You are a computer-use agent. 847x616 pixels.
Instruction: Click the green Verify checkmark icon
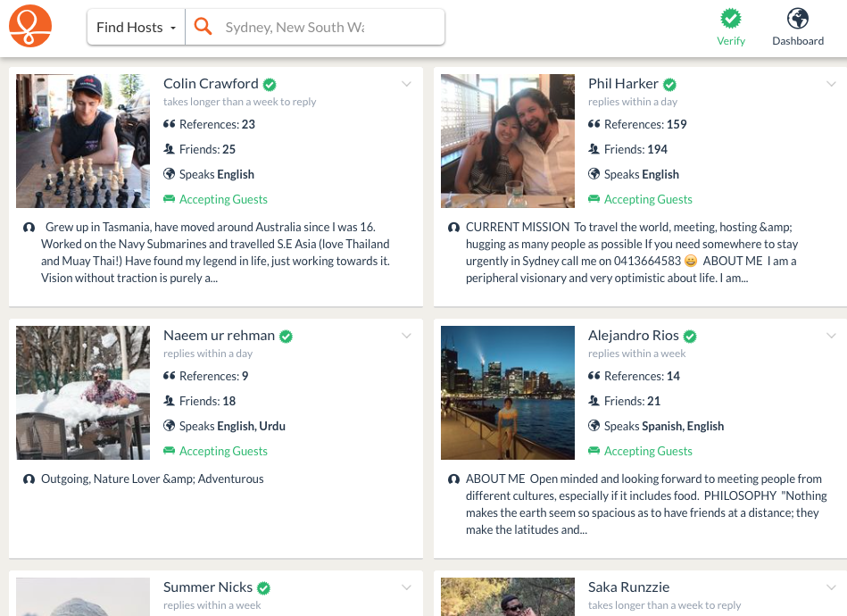(x=730, y=19)
